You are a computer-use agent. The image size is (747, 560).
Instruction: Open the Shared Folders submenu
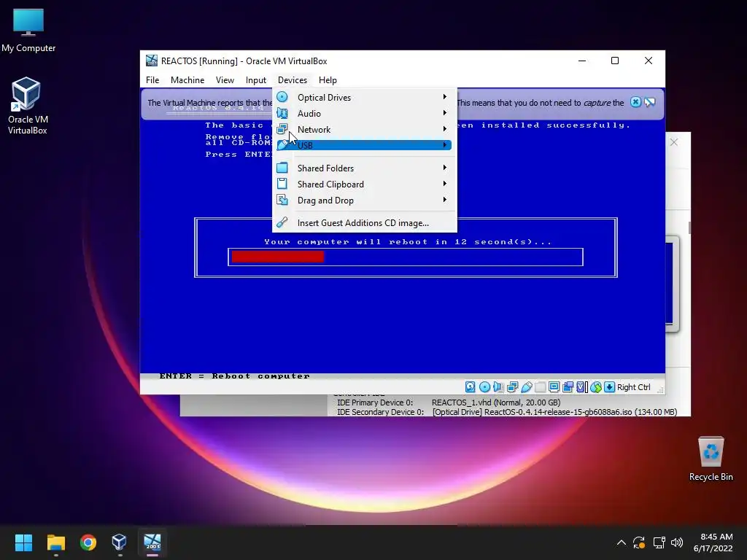tap(364, 168)
